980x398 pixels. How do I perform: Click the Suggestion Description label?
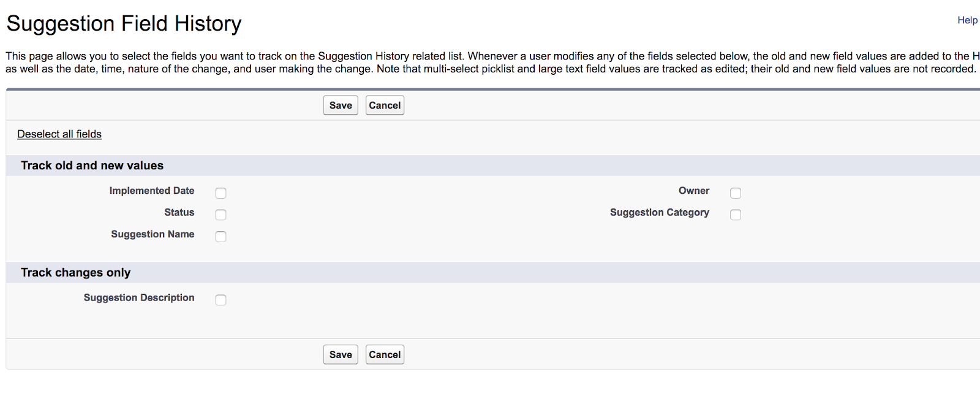click(139, 298)
